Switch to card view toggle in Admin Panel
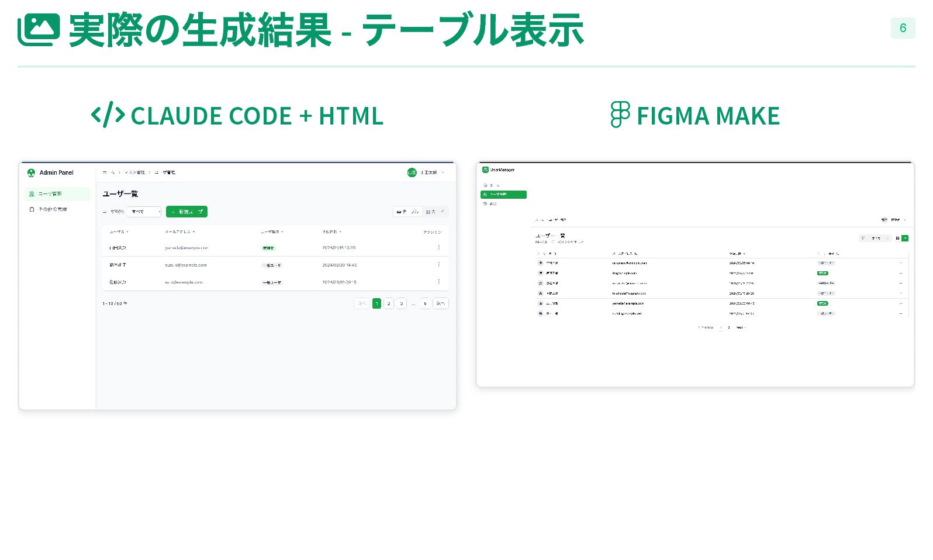This screenshot has height=560, width=933. (435, 212)
